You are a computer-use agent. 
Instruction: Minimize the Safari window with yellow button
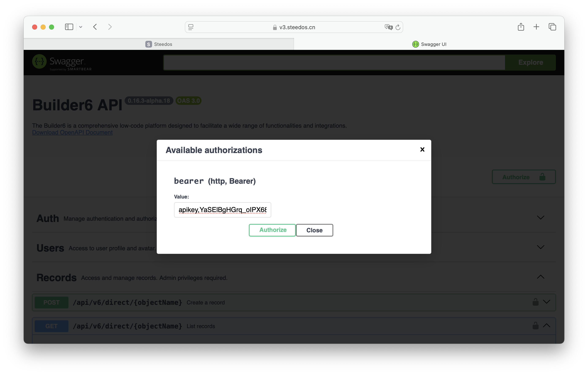[43, 27]
